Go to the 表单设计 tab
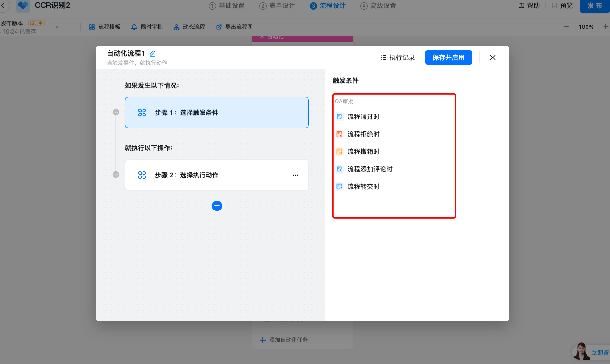 point(277,6)
